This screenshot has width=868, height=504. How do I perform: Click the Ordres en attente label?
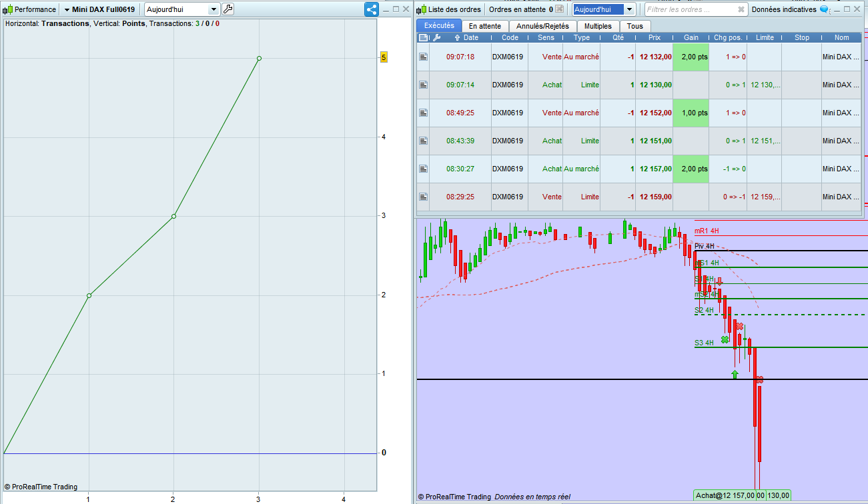click(x=517, y=10)
